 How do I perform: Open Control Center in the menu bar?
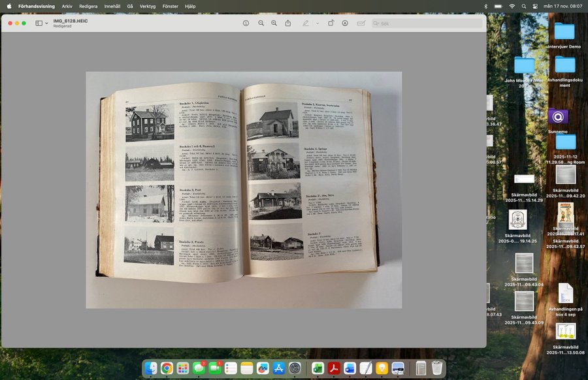[x=535, y=6]
